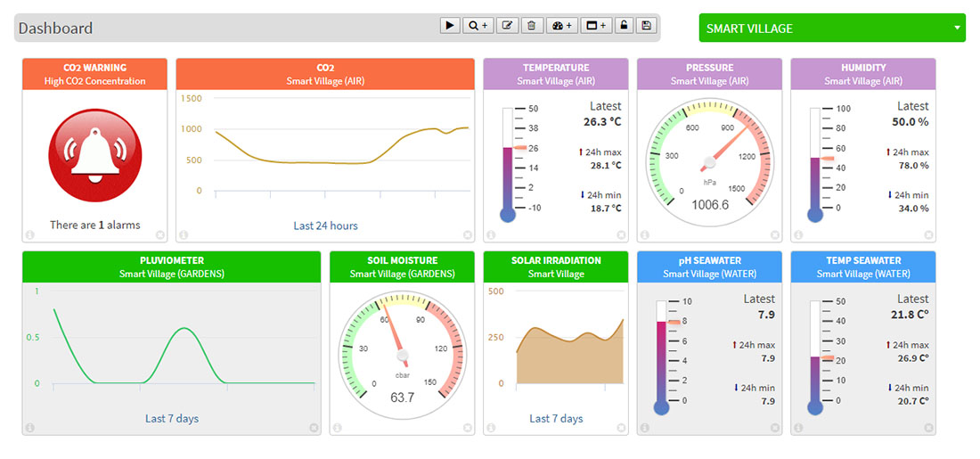Toggle the dashboard lock icon
980x459 pixels.
pos(624,26)
